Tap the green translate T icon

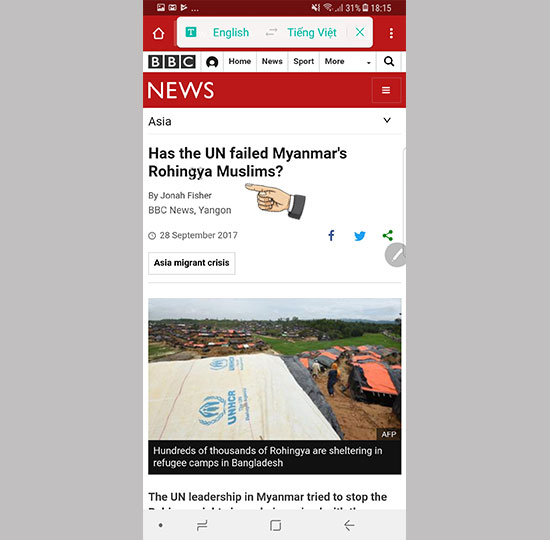coord(191,32)
